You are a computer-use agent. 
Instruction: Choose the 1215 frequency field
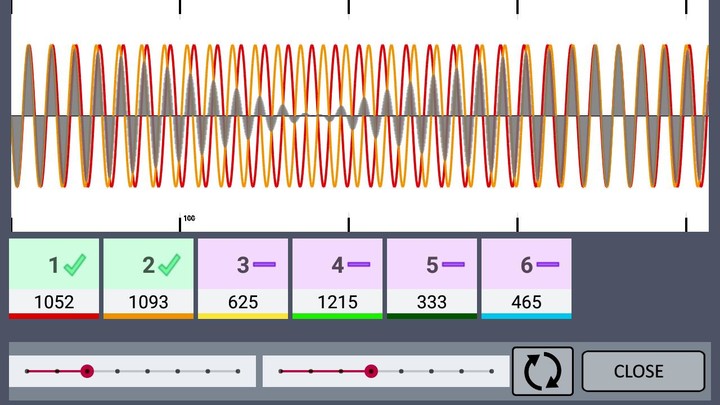tap(337, 301)
